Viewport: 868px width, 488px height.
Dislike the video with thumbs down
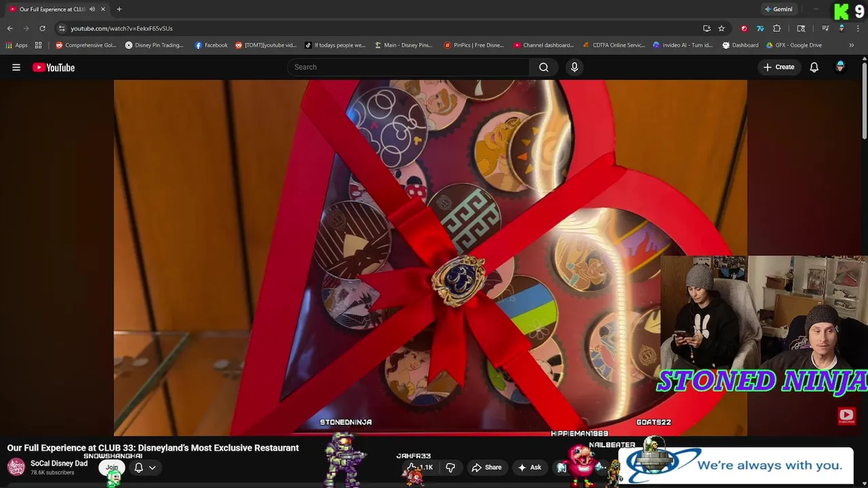point(450,467)
